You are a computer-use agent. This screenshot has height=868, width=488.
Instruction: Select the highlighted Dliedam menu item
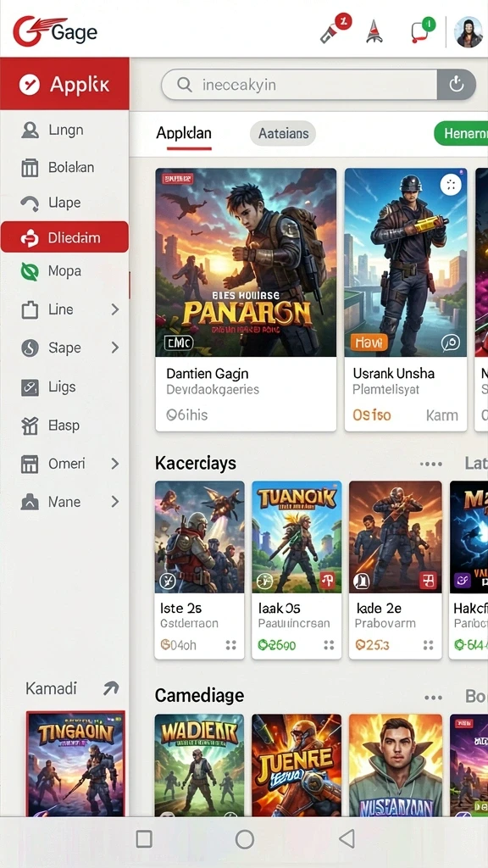tap(64, 237)
